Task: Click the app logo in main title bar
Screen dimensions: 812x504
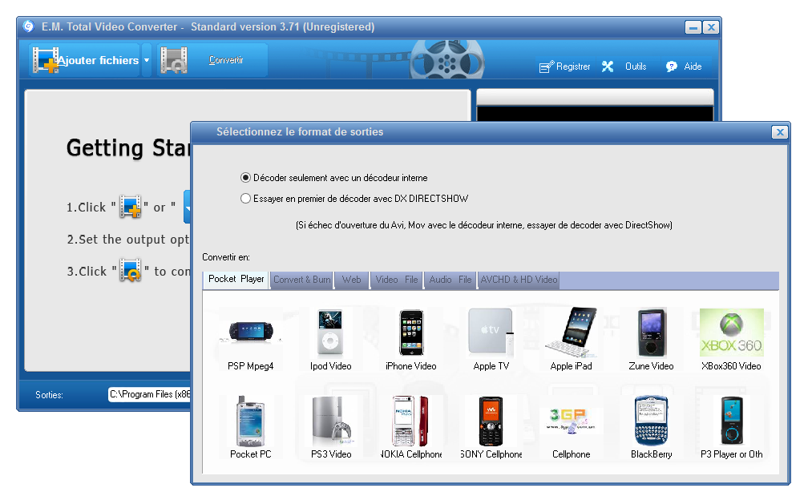Action: click(29, 26)
